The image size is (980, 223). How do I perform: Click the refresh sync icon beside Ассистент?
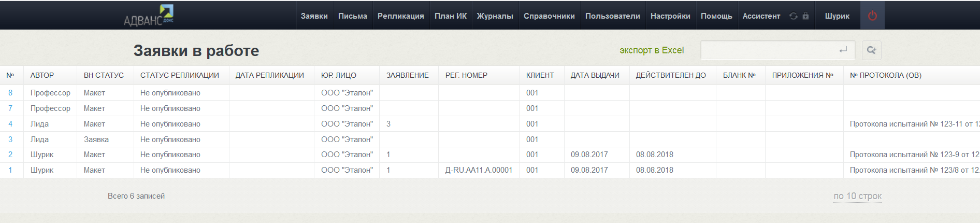tap(793, 16)
